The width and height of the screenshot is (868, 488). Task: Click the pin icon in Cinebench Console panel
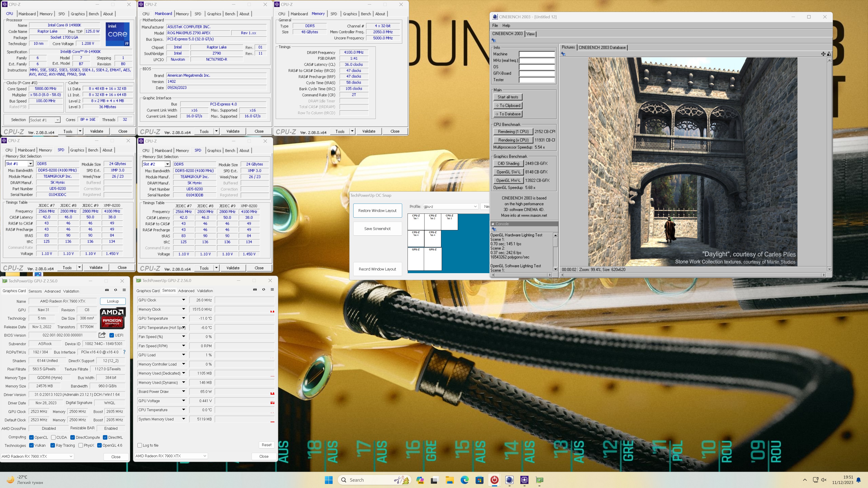click(494, 229)
